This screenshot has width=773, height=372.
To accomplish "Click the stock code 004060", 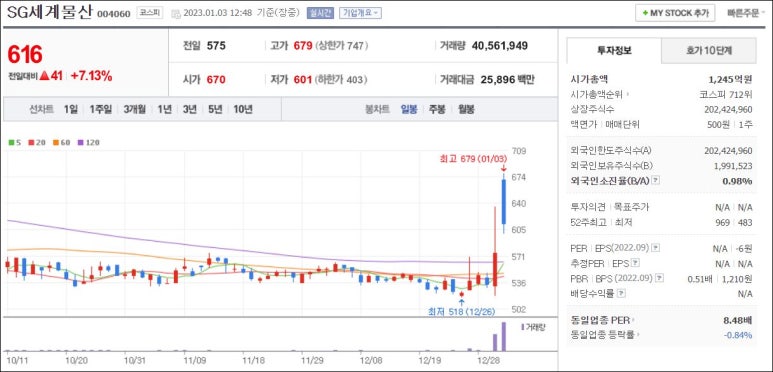I will click(114, 14).
